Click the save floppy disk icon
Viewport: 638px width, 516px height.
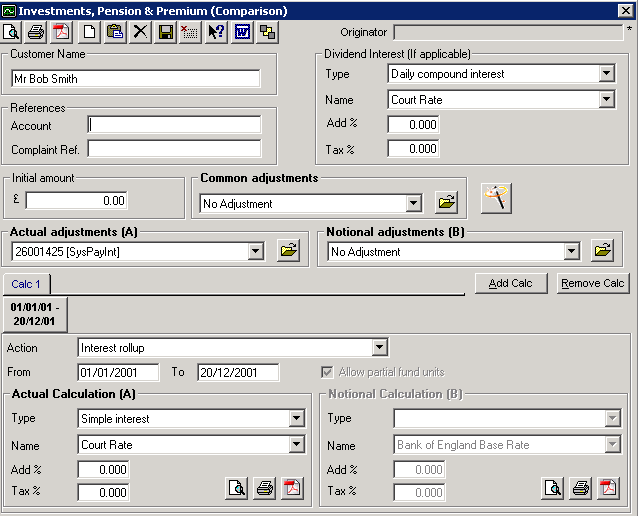coord(166,32)
